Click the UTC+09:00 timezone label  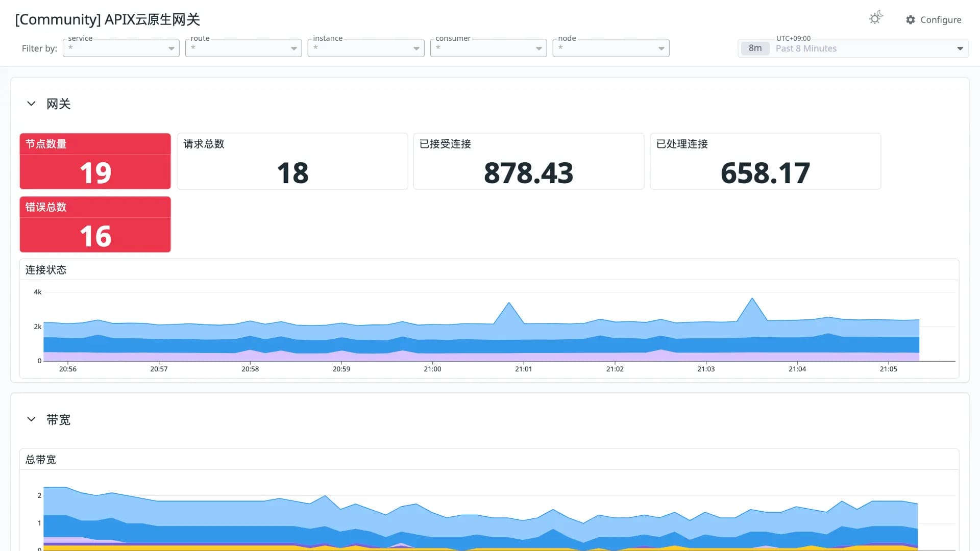tap(793, 38)
